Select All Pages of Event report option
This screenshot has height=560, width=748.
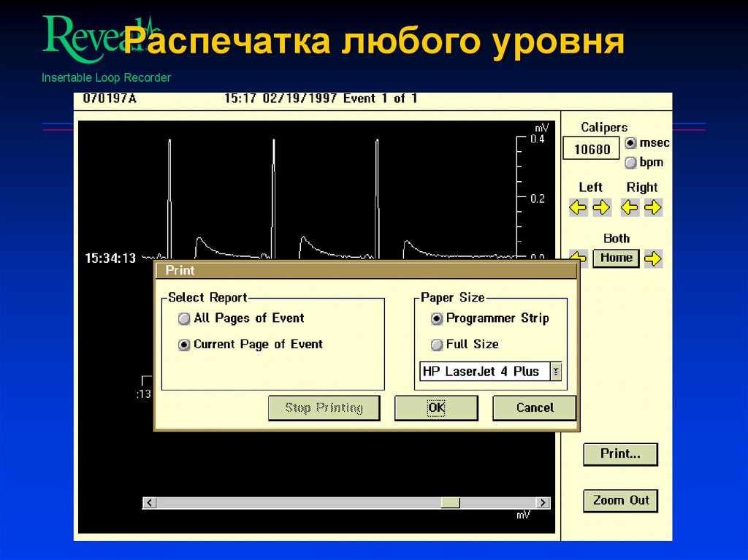[184, 318]
